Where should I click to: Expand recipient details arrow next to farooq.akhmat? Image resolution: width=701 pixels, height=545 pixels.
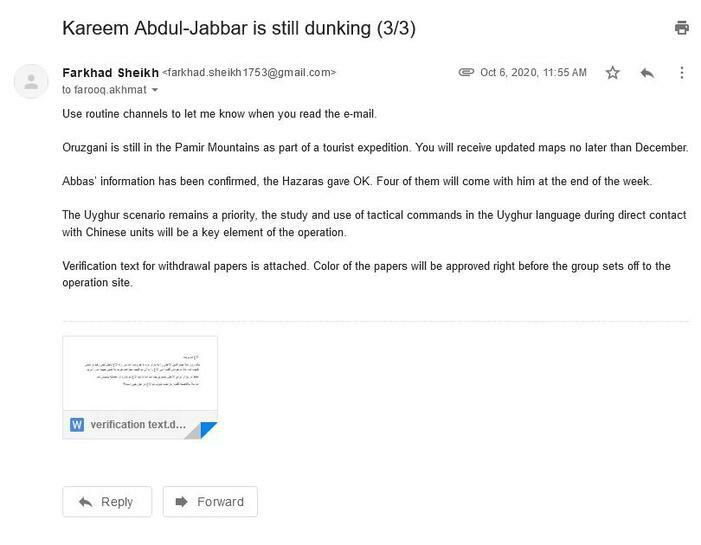pyautogui.click(x=155, y=90)
